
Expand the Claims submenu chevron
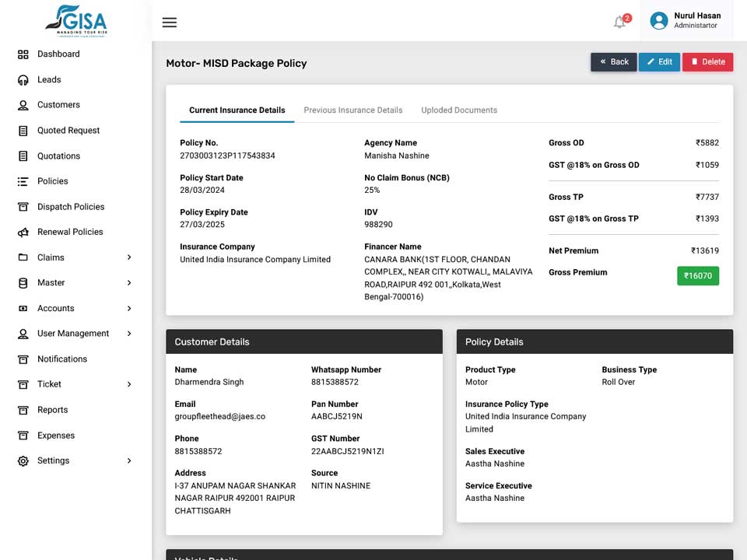(x=129, y=257)
